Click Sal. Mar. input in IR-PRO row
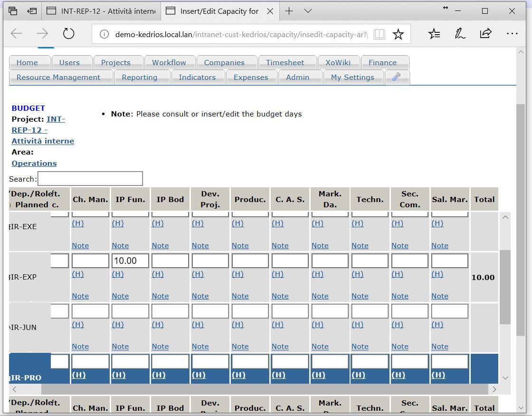 [x=450, y=361]
